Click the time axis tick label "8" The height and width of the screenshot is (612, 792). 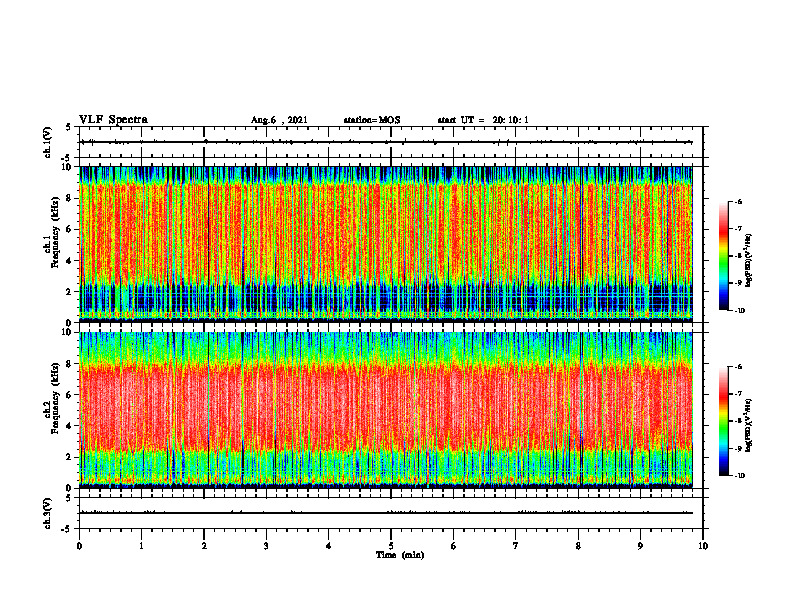(x=578, y=546)
